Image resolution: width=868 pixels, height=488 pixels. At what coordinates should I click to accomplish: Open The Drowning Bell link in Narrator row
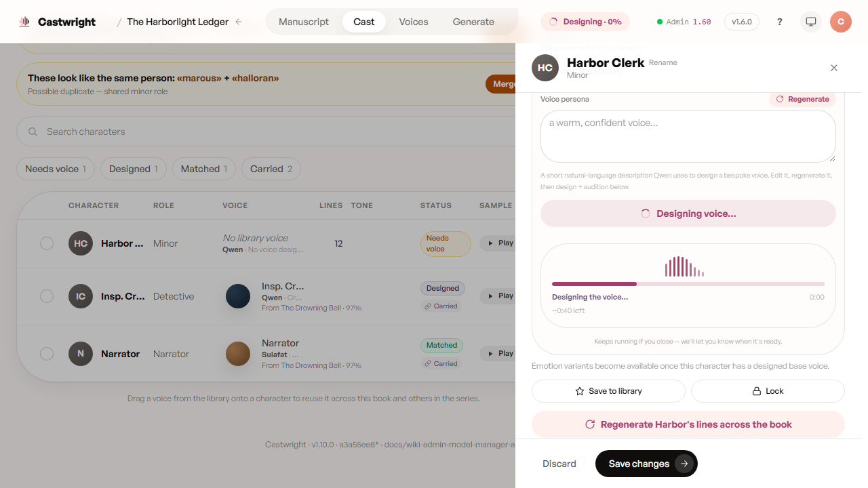(x=311, y=365)
